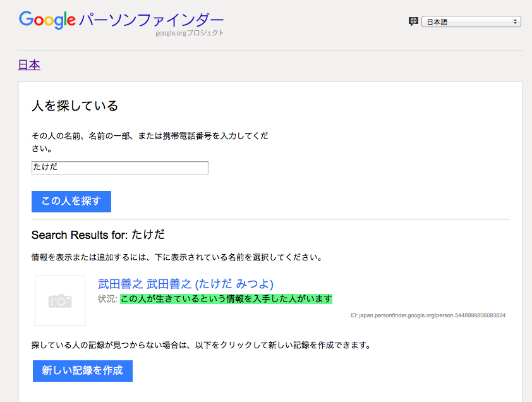532x402 pixels.
Task: Click the instruction 情報を表示または追加するには… text
Action: (177, 257)
